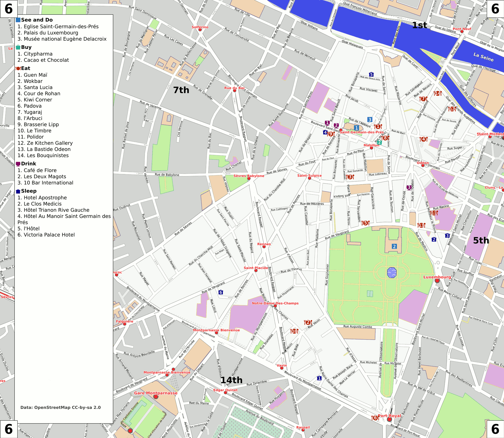
Task: Click the Rue du Bac metro station label
Action: pos(234,88)
